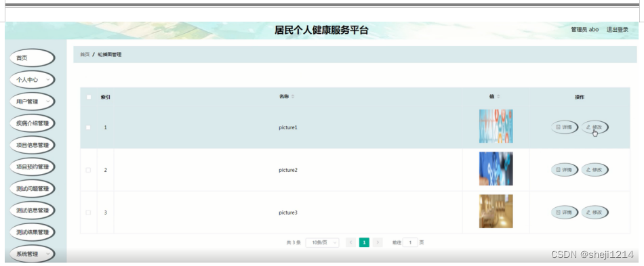Click picture2 name cell
The width and height of the screenshot is (644, 266).
point(288,170)
